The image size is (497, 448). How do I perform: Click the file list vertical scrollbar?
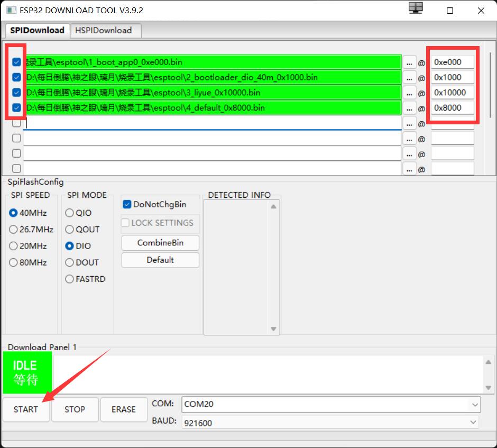coord(490,85)
